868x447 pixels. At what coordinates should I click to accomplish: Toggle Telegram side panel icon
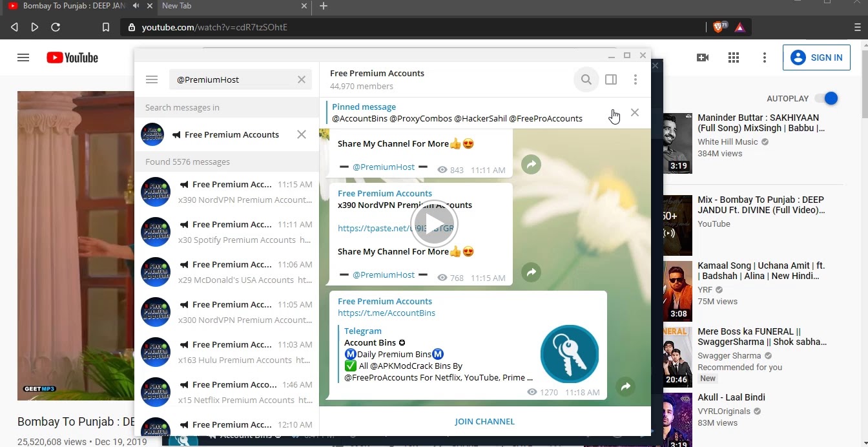(x=611, y=79)
